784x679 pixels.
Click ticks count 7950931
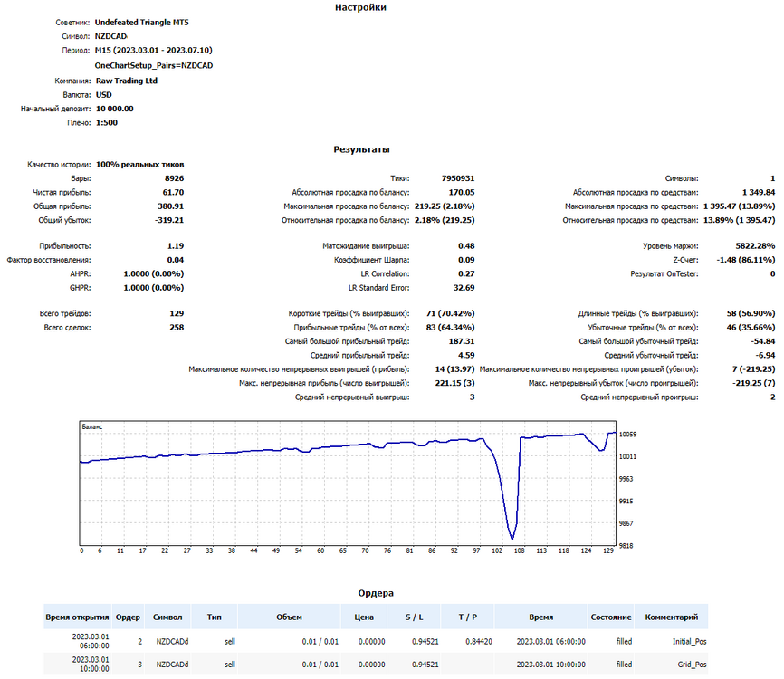tap(458, 178)
